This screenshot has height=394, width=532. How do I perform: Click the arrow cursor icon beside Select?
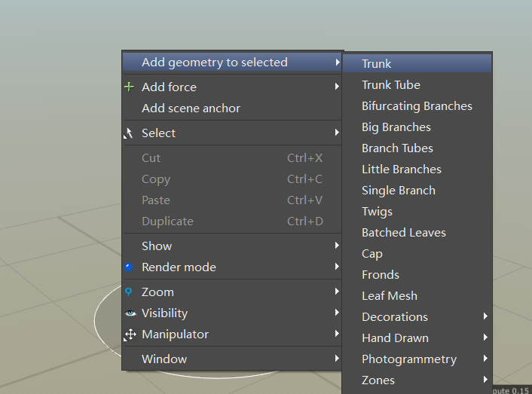tap(128, 133)
